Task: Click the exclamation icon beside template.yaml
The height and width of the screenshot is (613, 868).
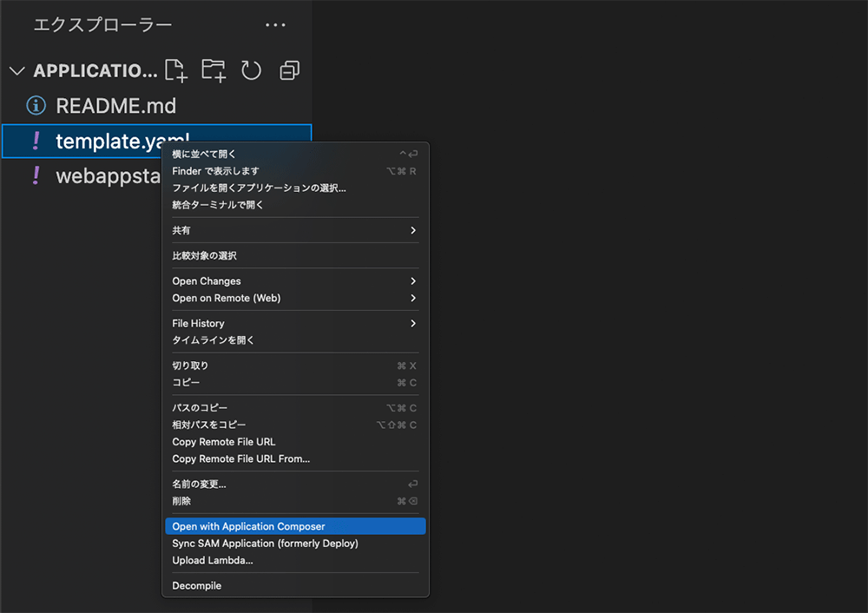Action: pyautogui.click(x=36, y=141)
